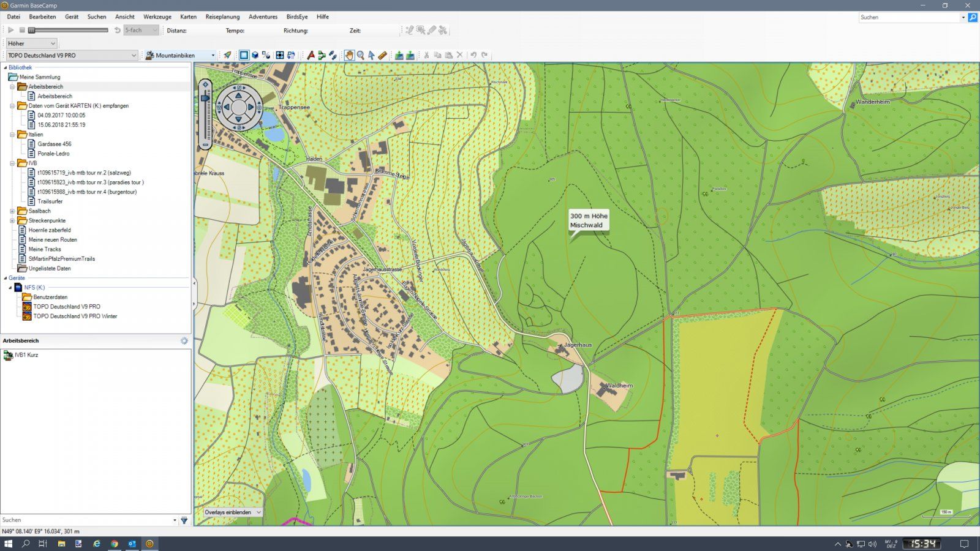Open the Overlays einblenden dropdown

[233, 512]
